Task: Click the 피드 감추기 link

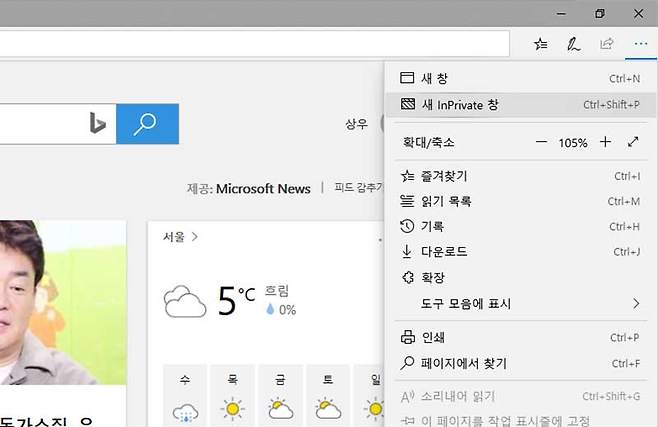Action: (358, 187)
